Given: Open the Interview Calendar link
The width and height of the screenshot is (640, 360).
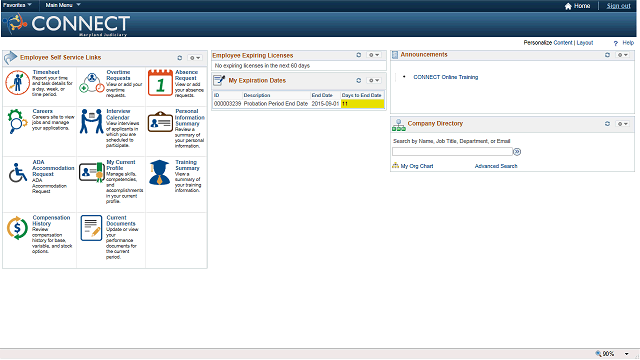Looking at the screenshot, I should point(118,114).
